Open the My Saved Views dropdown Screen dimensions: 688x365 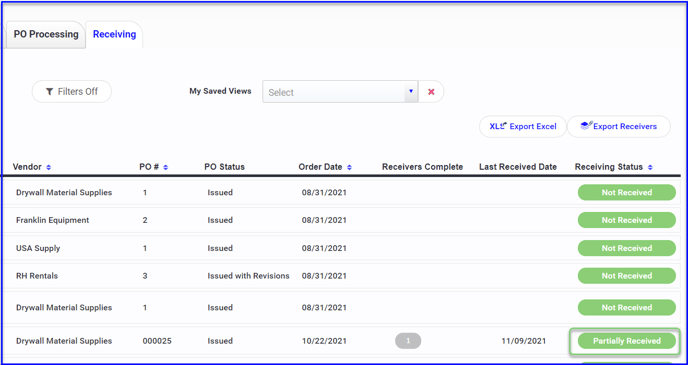pos(340,92)
